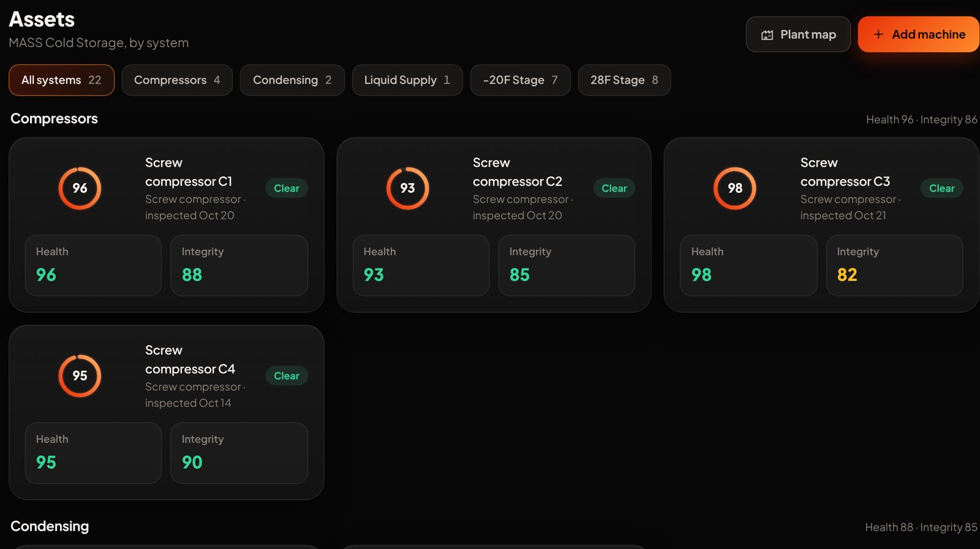This screenshot has height=549, width=980.
Task: Select the Integrity 88 tile for C1
Action: 239,265
